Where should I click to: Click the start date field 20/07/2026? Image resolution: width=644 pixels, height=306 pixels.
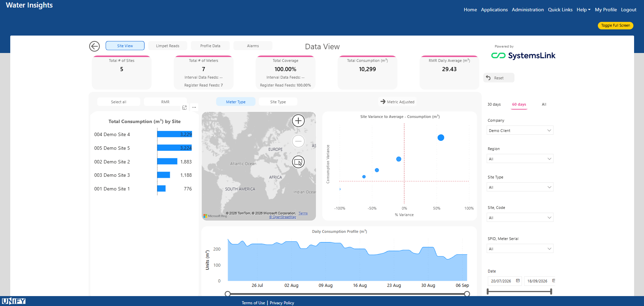(x=501, y=281)
